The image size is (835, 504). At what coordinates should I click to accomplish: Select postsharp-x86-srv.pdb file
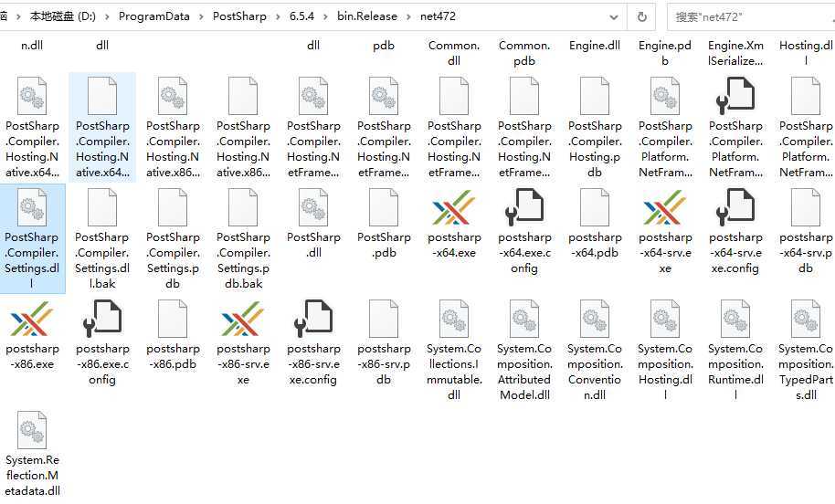tap(384, 342)
